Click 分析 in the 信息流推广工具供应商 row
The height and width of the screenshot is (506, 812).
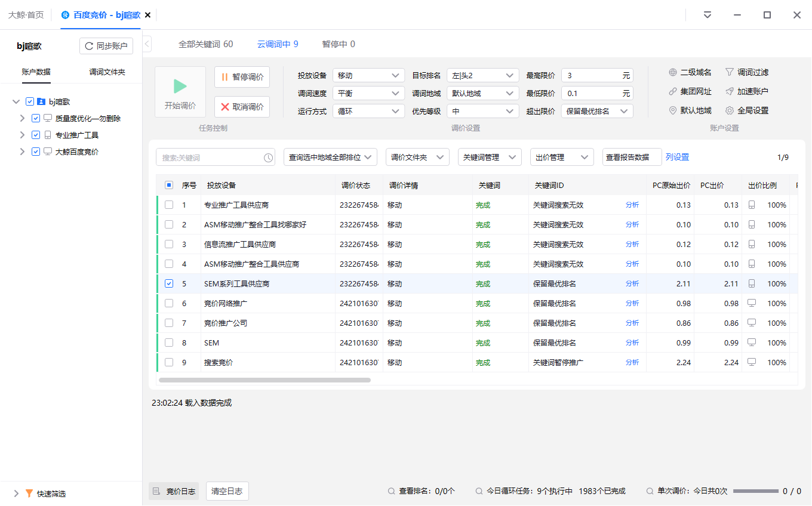(632, 244)
